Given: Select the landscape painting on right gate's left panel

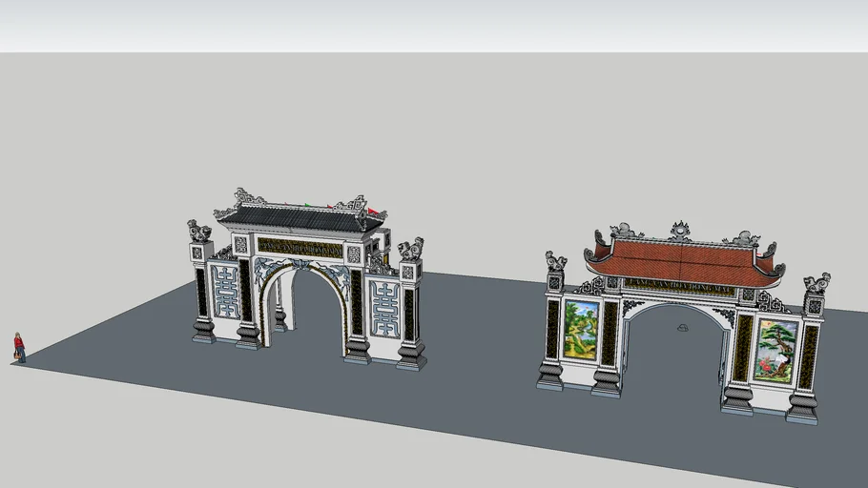Looking at the screenshot, I should coord(582,328).
